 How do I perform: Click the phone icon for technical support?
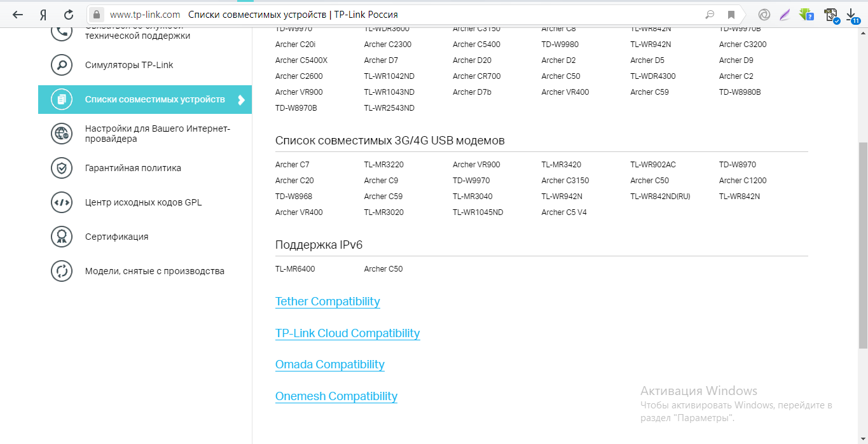pos(62,32)
